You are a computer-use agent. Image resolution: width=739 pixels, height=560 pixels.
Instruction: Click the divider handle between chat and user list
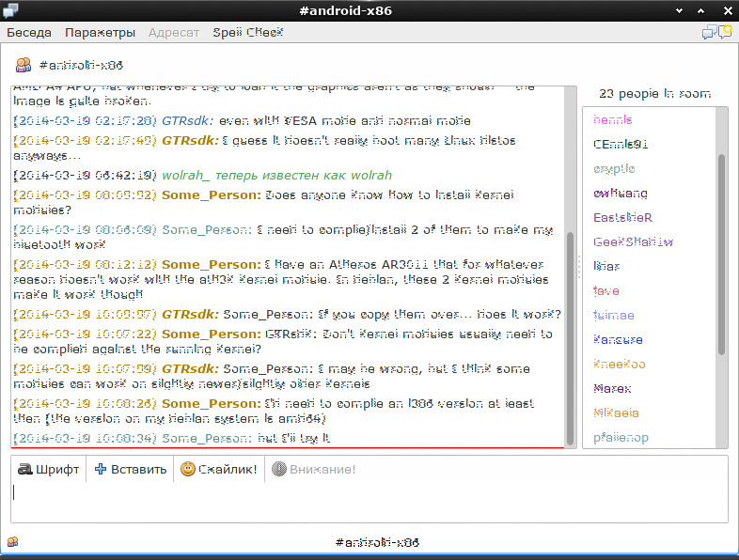pos(577,267)
